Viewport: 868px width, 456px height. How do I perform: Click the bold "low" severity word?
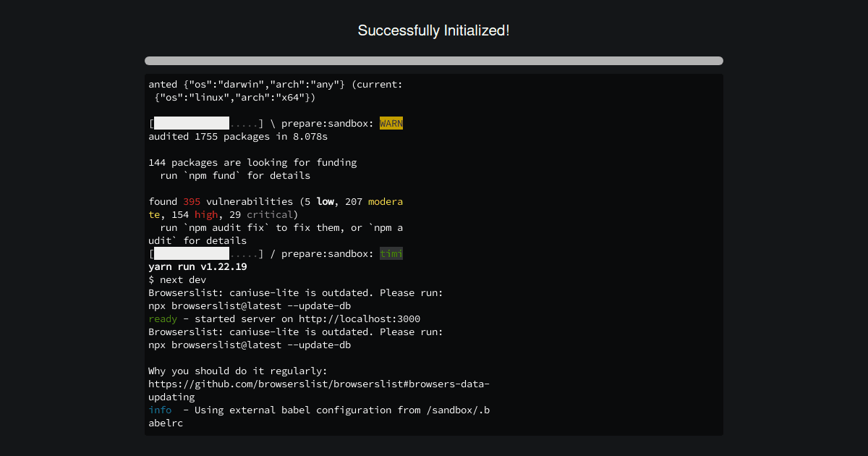tap(325, 202)
